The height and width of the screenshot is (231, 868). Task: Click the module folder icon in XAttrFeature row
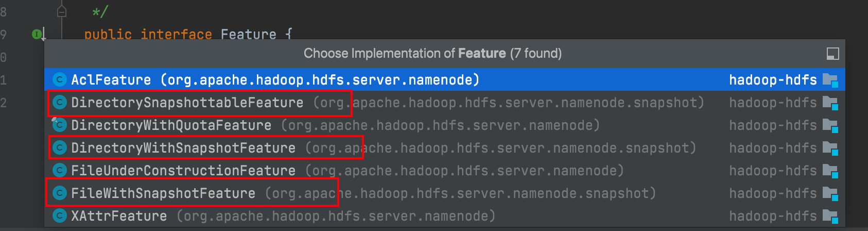[830, 216]
